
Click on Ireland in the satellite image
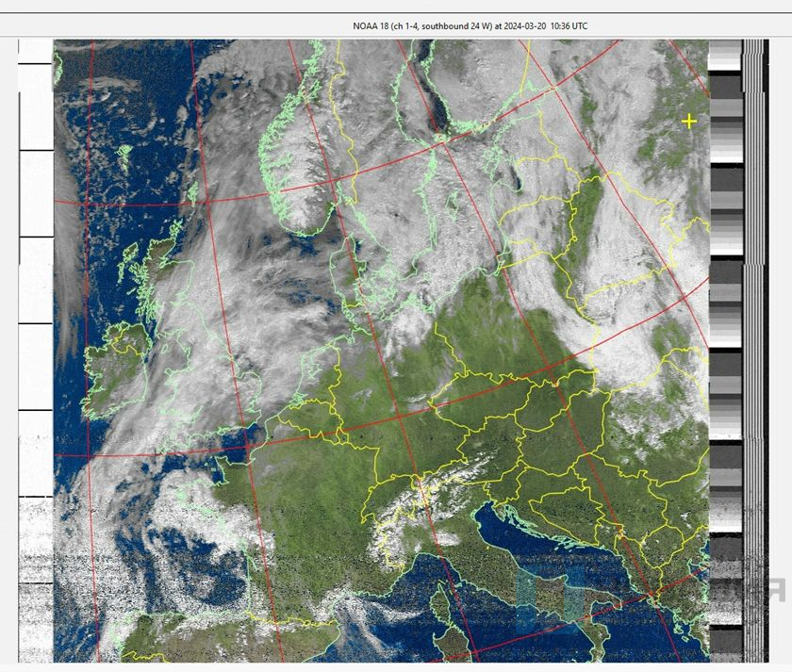(111, 372)
